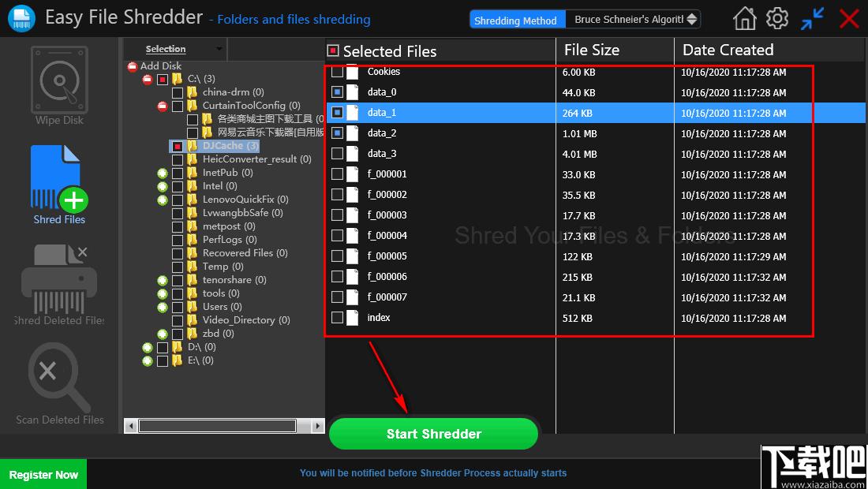This screenshot has width=868, height=489.
Task: Click the f_000004 file icon
Action: [x=353, y=236]
